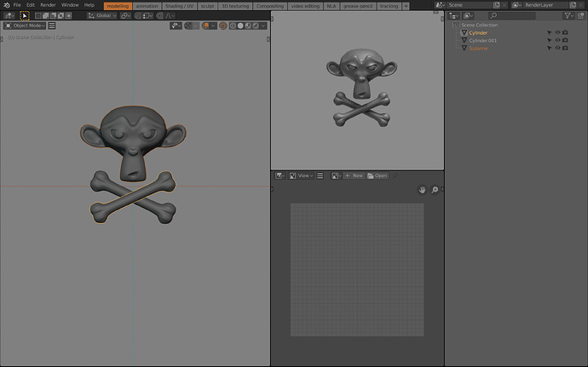588x367 pixels.
Task: Open the scene browse icon dropdown
Action: 441,5
